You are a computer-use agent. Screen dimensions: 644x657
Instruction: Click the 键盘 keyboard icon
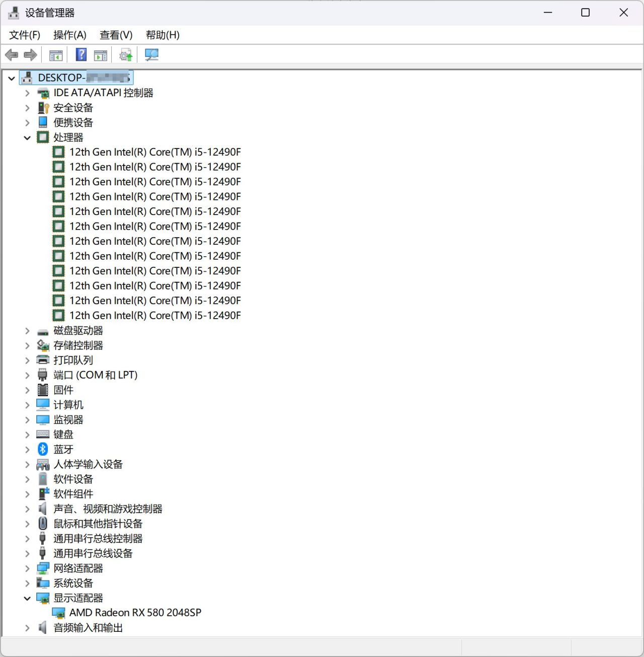(43, 434)
